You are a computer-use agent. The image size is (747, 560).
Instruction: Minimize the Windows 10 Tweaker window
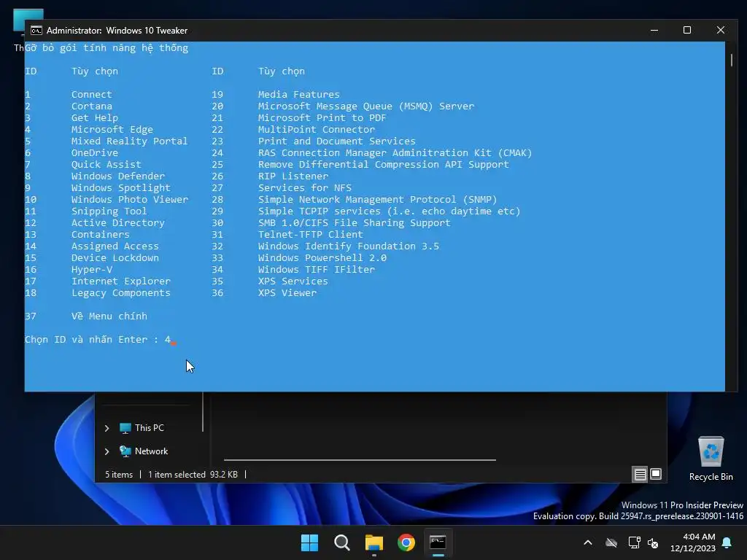[654, 30]
